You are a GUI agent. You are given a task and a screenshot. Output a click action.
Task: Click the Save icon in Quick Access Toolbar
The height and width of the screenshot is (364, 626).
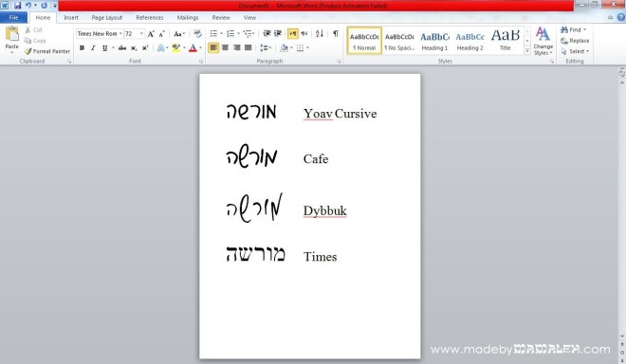(x=18, y=6)
